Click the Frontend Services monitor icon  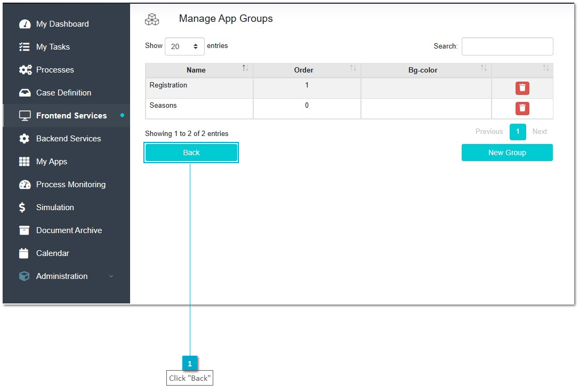click(25, 116)
